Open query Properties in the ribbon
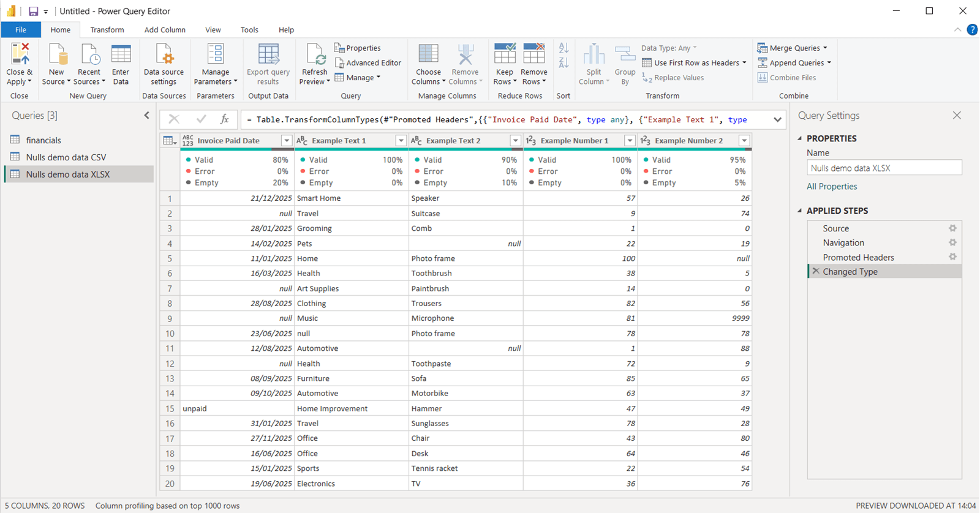 click(x=358, y=48)
